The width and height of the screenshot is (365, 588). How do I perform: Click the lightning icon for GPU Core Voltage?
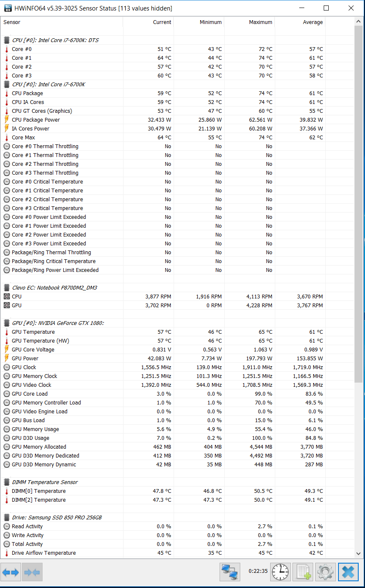(x=6, y=350)
